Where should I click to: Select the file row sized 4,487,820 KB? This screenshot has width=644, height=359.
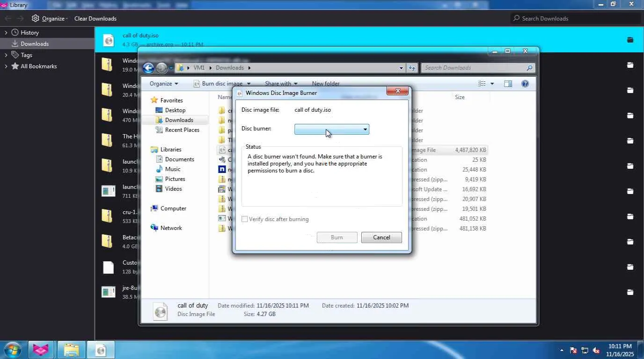coord(352,150)
